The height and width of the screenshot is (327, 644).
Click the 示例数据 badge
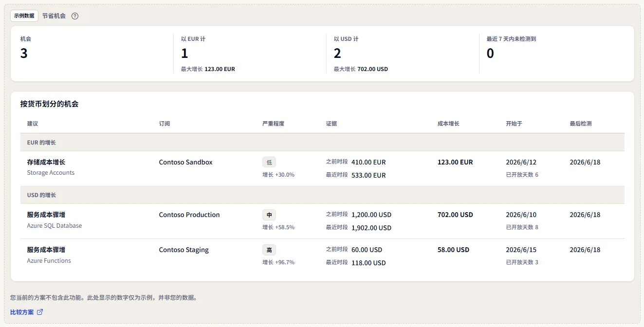(x=24, y=16)
